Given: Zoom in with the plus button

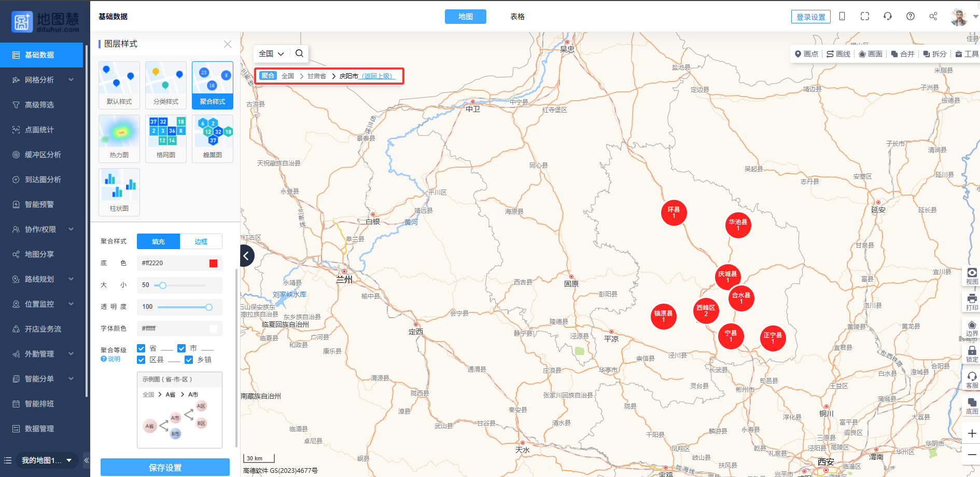Looking at the screenshot, I should (972, 433).
